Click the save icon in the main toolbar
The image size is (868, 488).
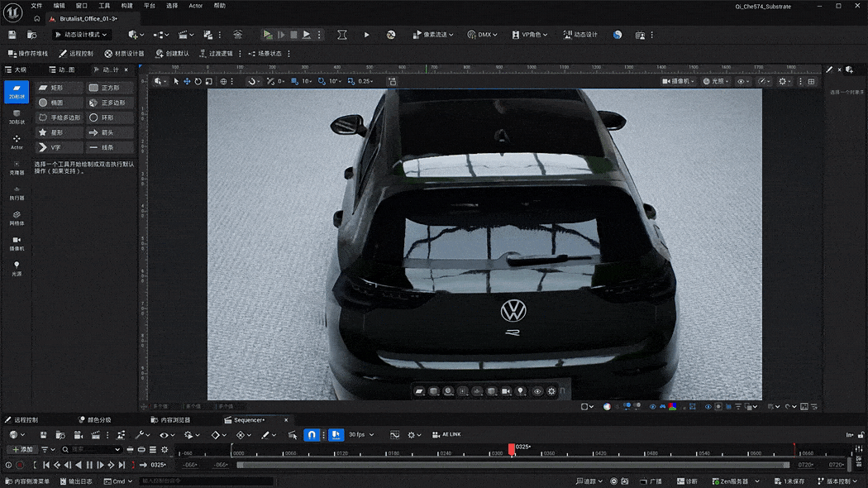pos(12,35)
